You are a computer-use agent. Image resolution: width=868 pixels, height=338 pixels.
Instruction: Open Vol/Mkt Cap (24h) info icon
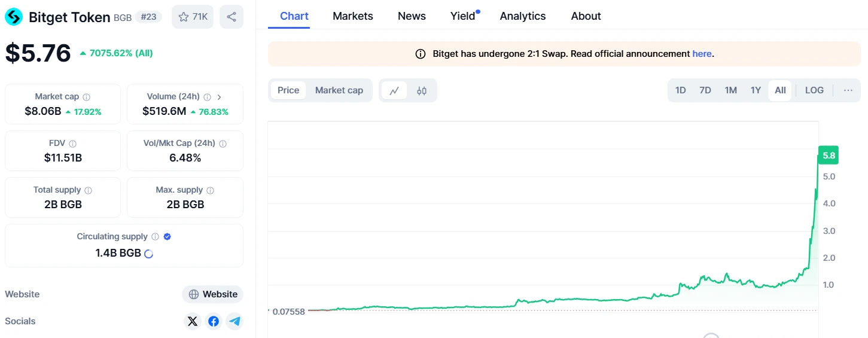click(x=223, y=144)
